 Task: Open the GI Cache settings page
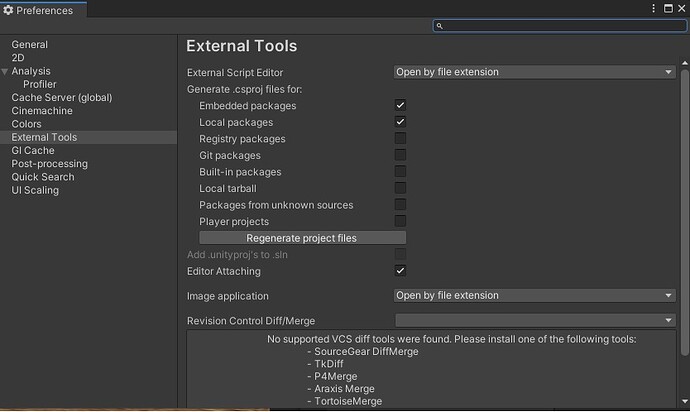point(33,151)
